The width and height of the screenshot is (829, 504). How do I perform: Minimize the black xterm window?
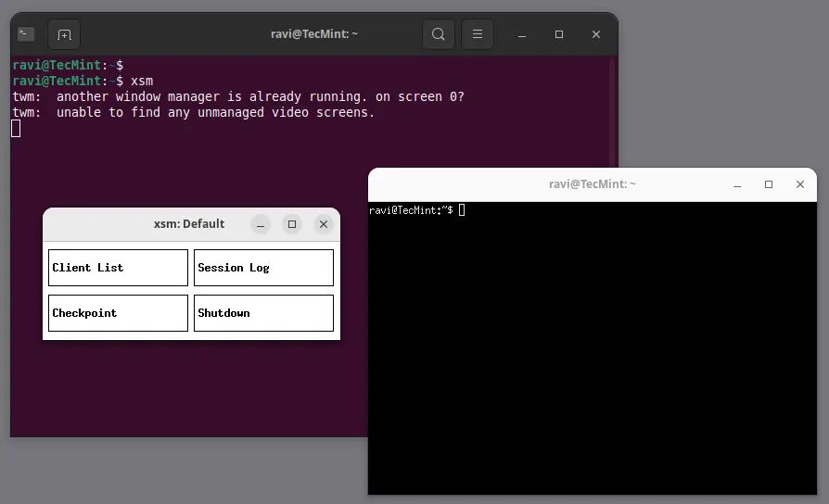(737, 184)
